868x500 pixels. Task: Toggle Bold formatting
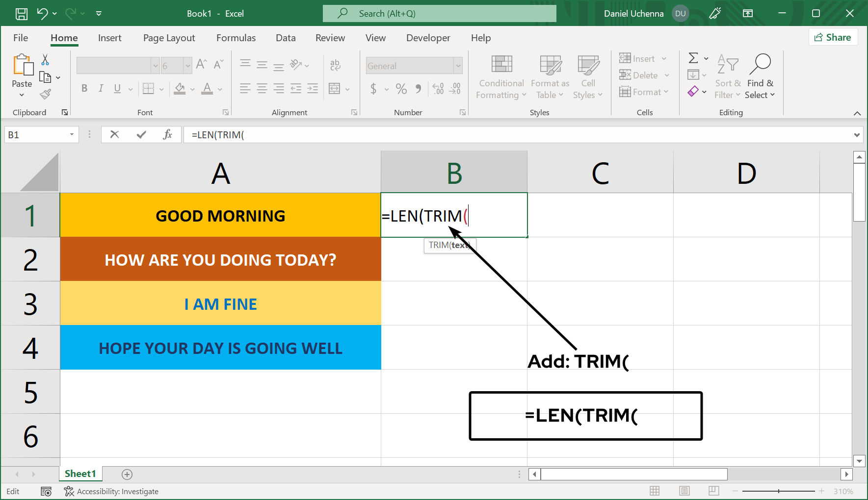point(84,88)
